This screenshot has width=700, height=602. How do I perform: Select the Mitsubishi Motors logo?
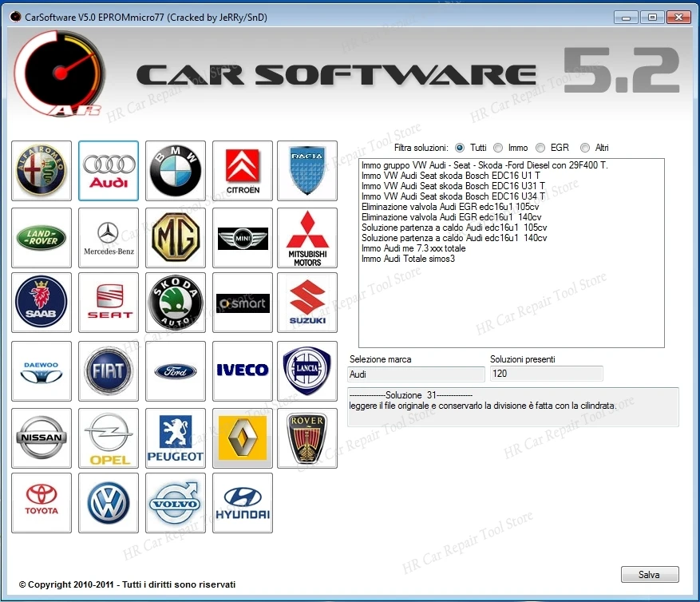(x=308, y=237)
